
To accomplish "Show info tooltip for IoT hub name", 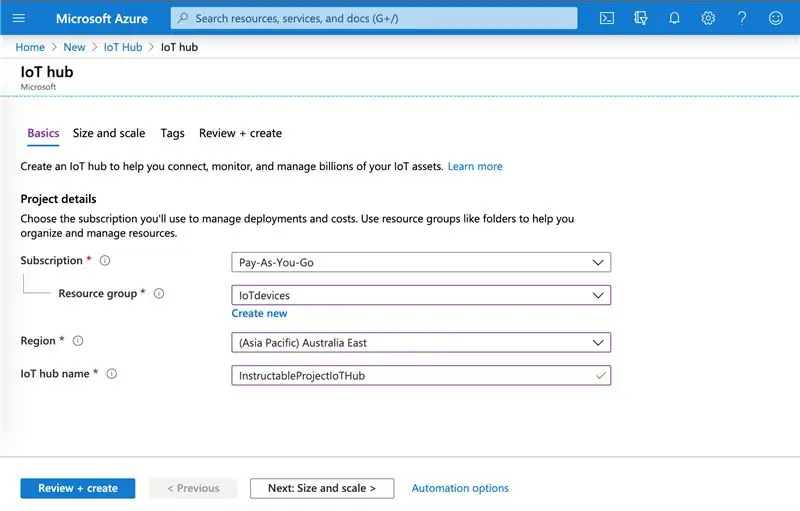I will pos(112,374).
